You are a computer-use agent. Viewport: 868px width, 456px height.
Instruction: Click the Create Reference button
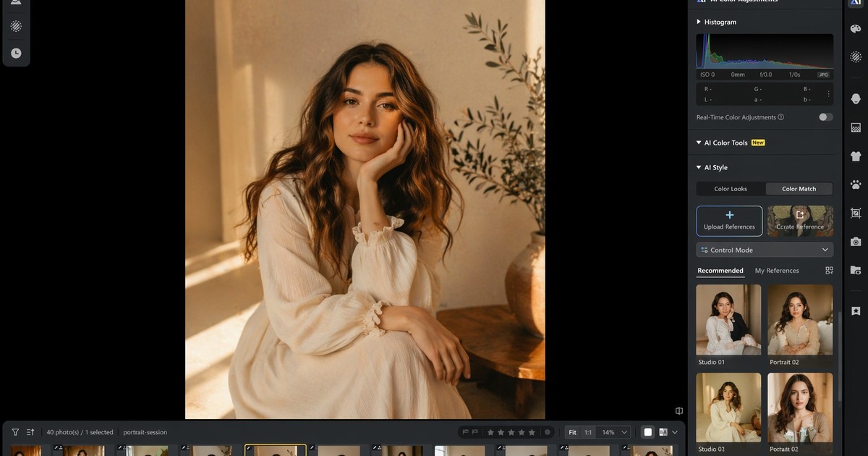point(800,221)
